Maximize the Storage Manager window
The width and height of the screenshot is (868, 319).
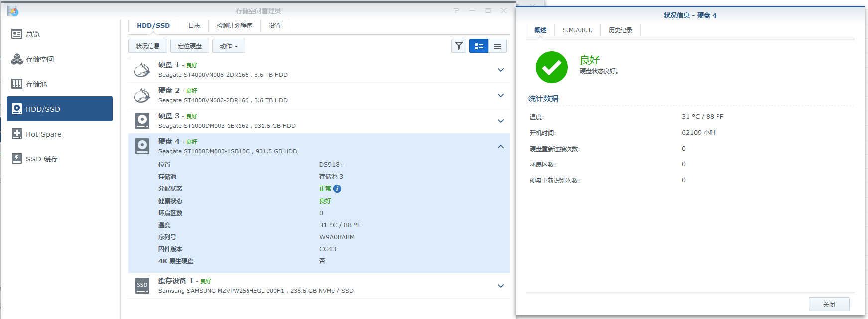(x=488, y=10)
